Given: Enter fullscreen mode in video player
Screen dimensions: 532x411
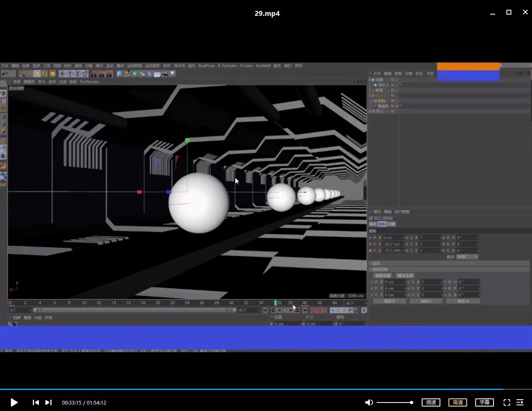Looking at the screenshot, I should point(506,402).
